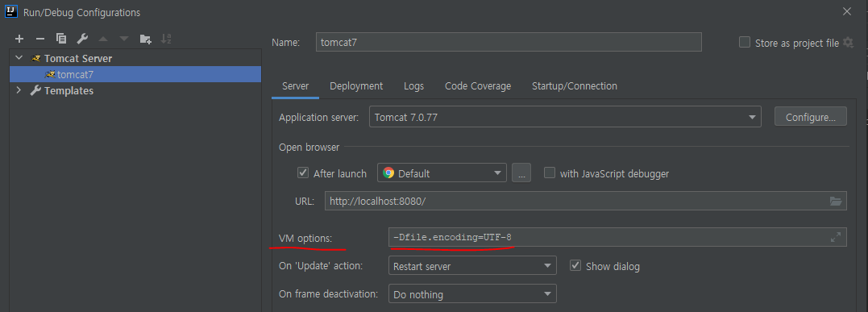Go to the Startup/Connection tab

575,86
